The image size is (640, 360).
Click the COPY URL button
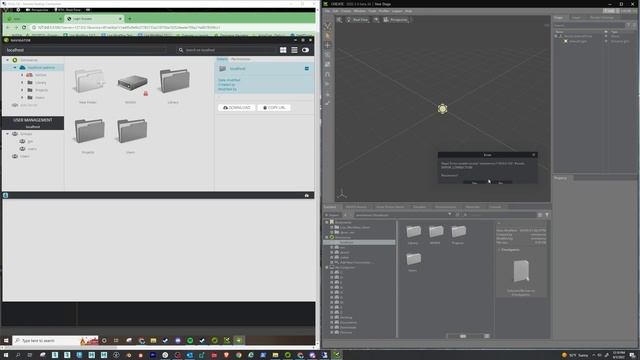(x=275, y=108)
